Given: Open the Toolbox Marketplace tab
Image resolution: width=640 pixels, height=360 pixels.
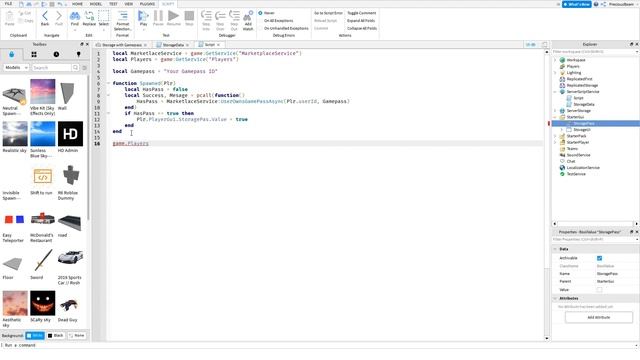Looking at the screenshot, I should tap(11, 54).
